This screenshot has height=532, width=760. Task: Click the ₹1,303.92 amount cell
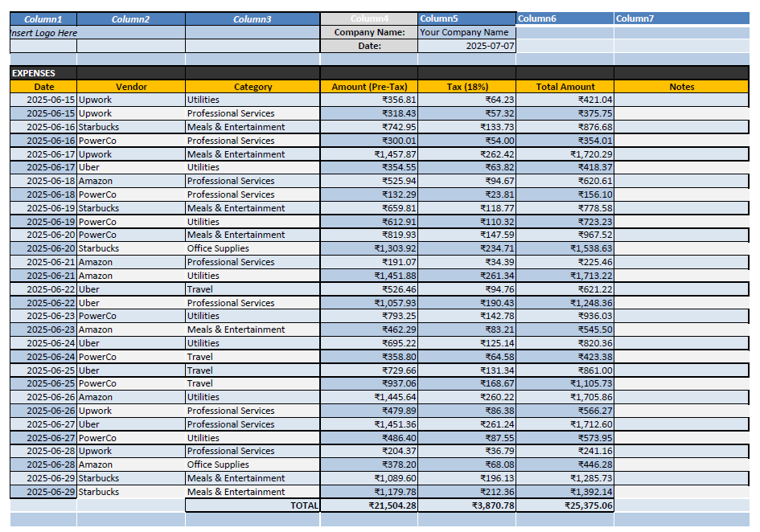[368, 248]
